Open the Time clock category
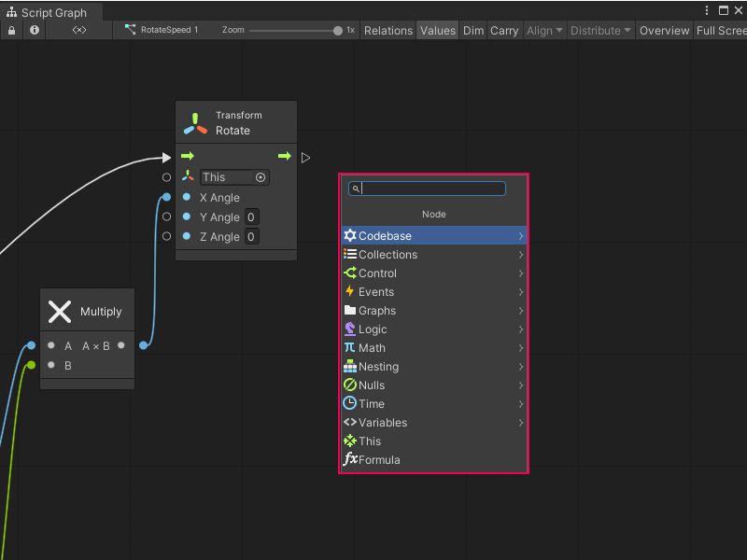 point(350,404)
